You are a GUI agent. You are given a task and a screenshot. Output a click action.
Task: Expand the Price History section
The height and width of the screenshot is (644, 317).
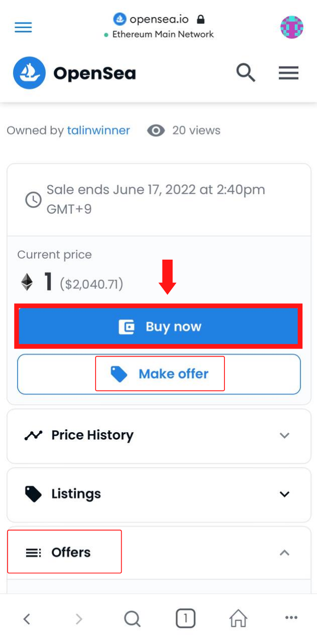(x=159, y=436)
